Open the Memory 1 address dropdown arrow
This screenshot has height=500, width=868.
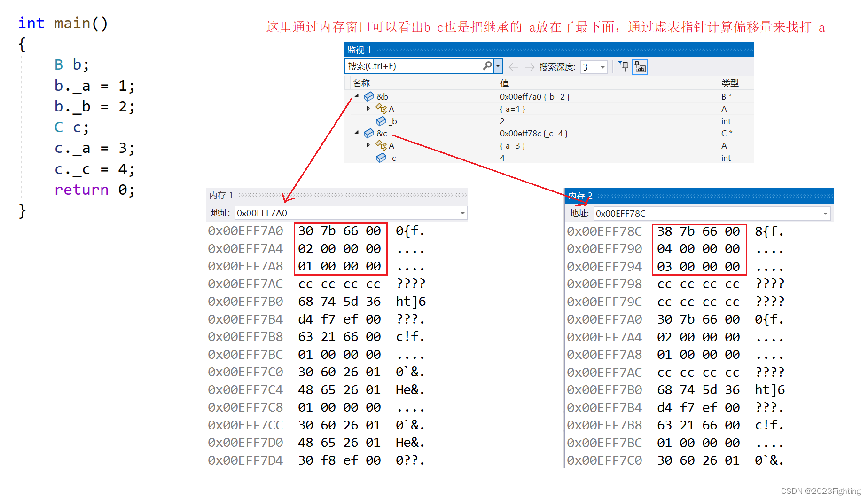pos(463,213)
